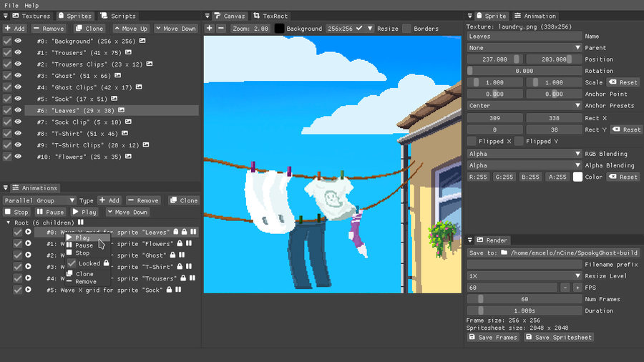Choose Remove in the context menu
The height and width of the screenshot is (362, 644).
click(86, 282)
